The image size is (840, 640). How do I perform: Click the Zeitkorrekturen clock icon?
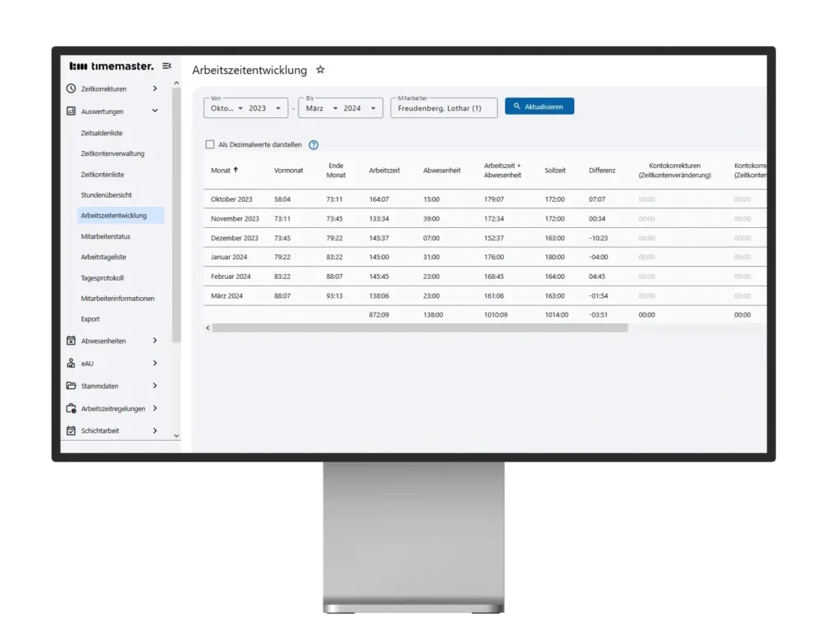[71, 89]
